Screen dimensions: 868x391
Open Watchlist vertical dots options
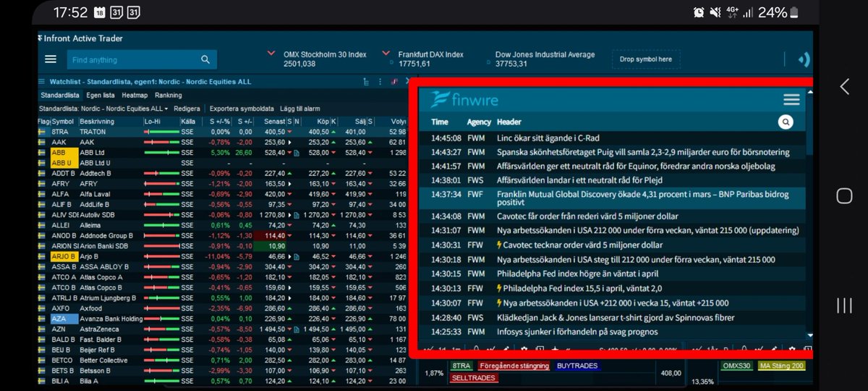380,82
